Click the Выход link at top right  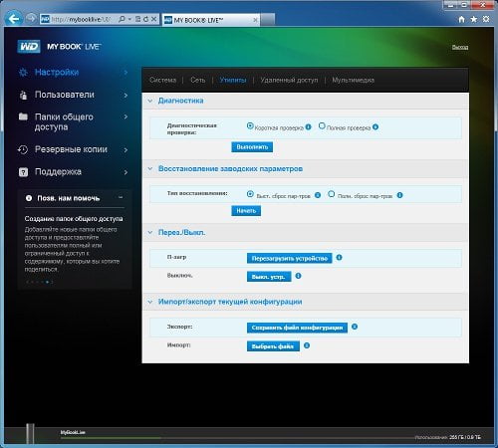coord(460,47)
